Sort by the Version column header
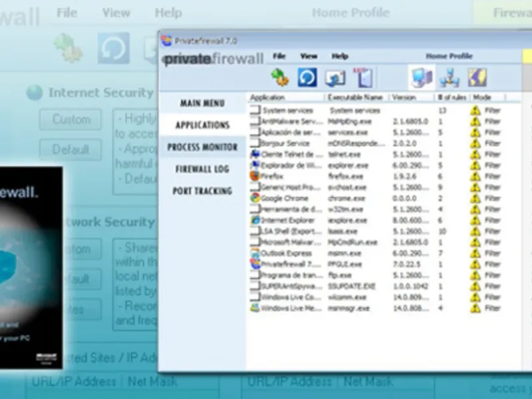The height and width of the screenshot is (399, 532). click(x=412, y=98)
